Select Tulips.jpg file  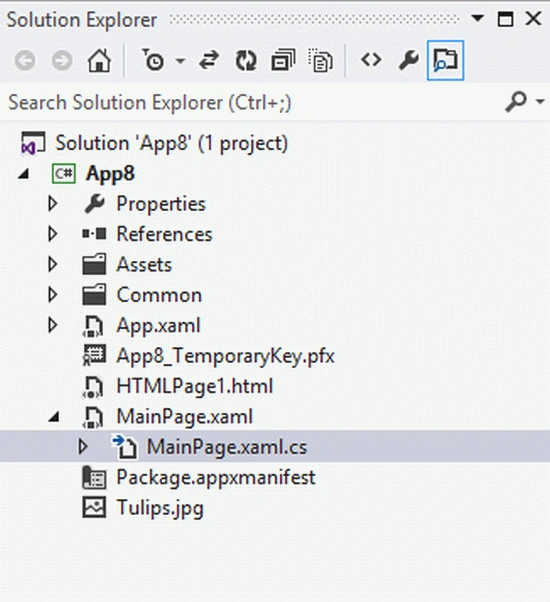click(160, 508)
